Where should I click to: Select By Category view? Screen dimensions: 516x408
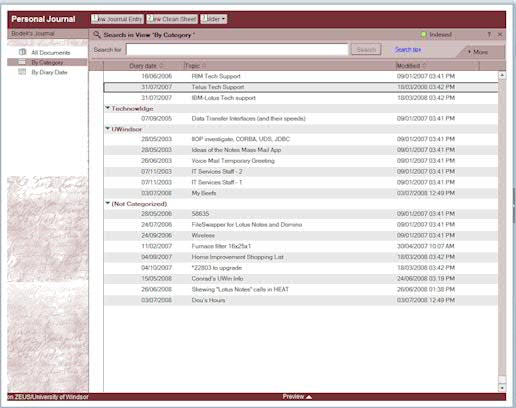coord(47,62)
